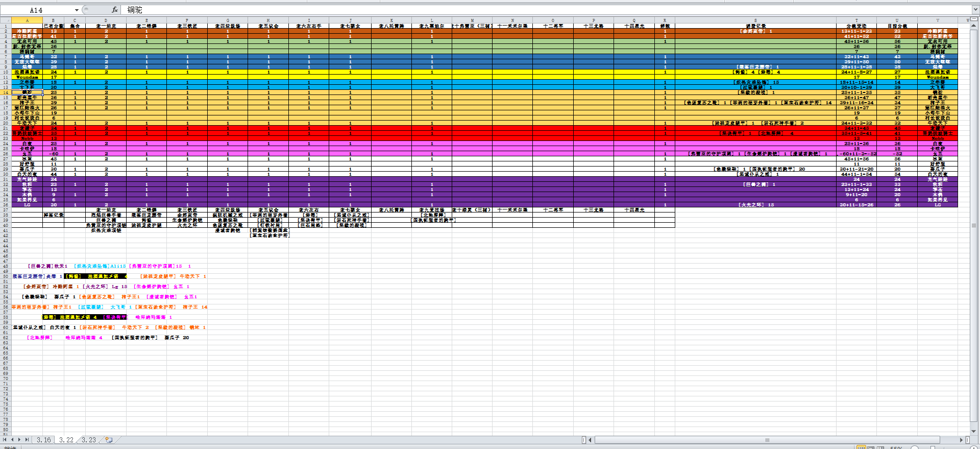Open the Name Box dropdown arrow
980x449 pixels.
pos(77,10)
